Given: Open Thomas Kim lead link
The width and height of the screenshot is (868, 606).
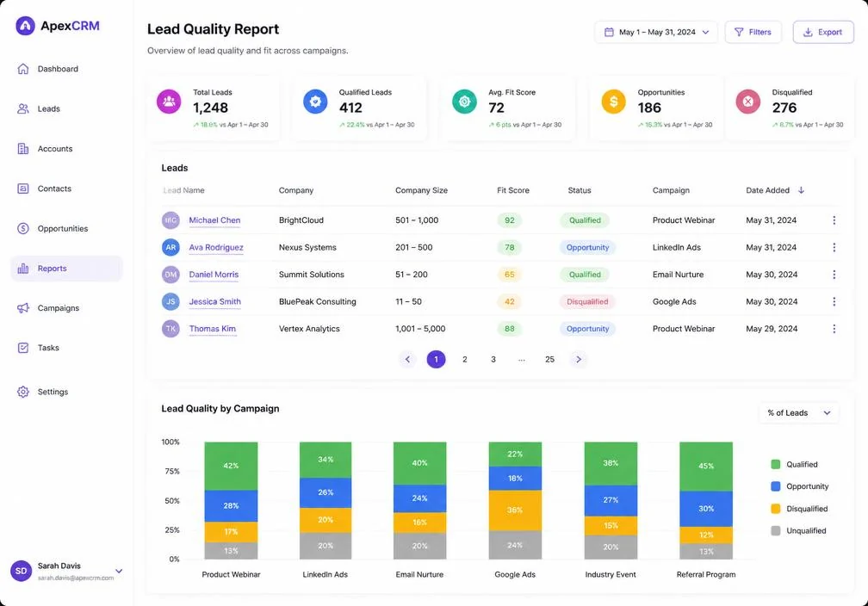Looking at the screenshot, I should [213, 329].
